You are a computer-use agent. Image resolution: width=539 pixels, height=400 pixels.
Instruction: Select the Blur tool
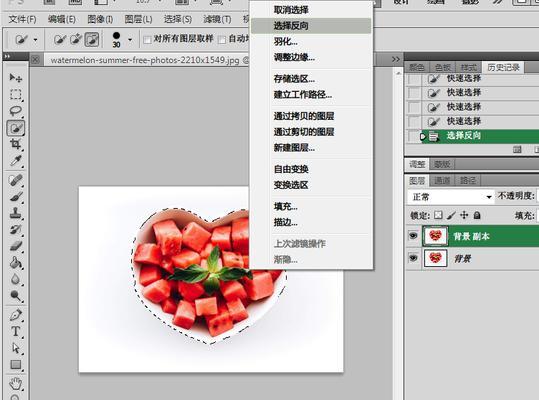15,279
